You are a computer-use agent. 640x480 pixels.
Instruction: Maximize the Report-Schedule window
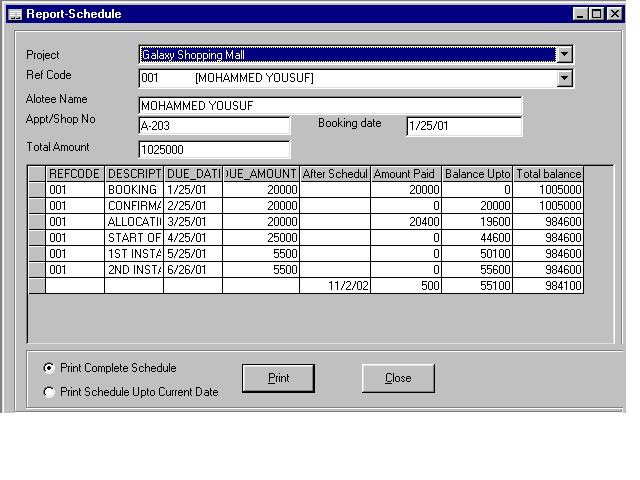tap(597, 14)
